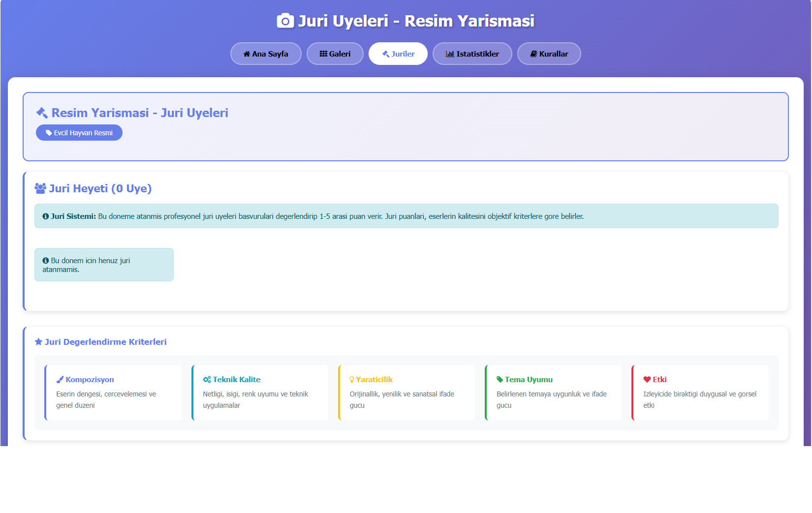Switch to the Istatistikler tab
This screenshot has height=513, width=812.
coord(472,54)
